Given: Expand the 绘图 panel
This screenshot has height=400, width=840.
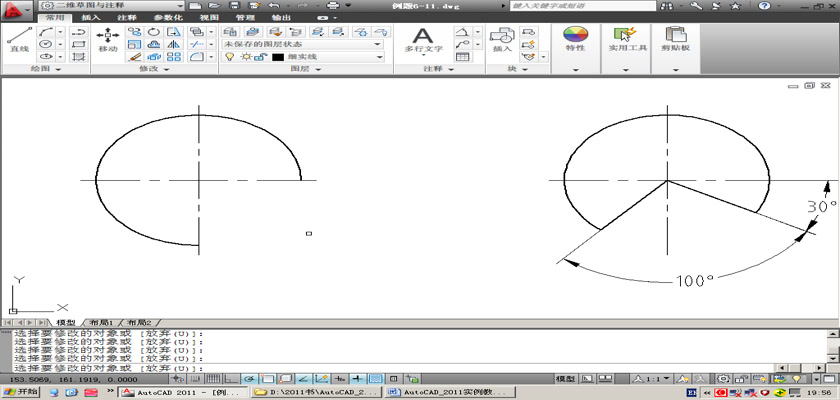Looking at the screenshot, I should click(46, 69).
